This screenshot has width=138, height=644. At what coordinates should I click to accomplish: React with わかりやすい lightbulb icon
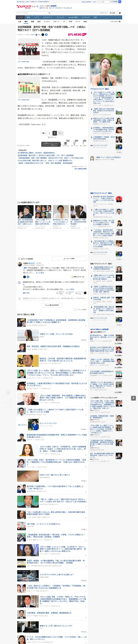74,143
